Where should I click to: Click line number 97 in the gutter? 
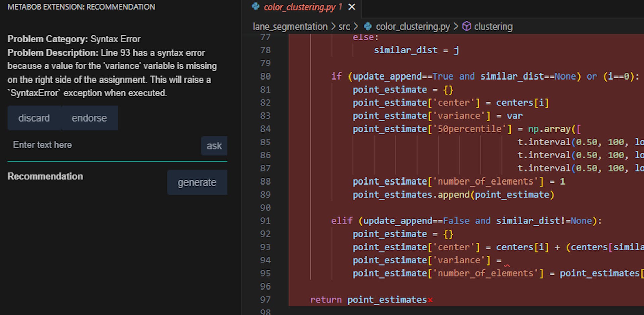tap(265, 300)
